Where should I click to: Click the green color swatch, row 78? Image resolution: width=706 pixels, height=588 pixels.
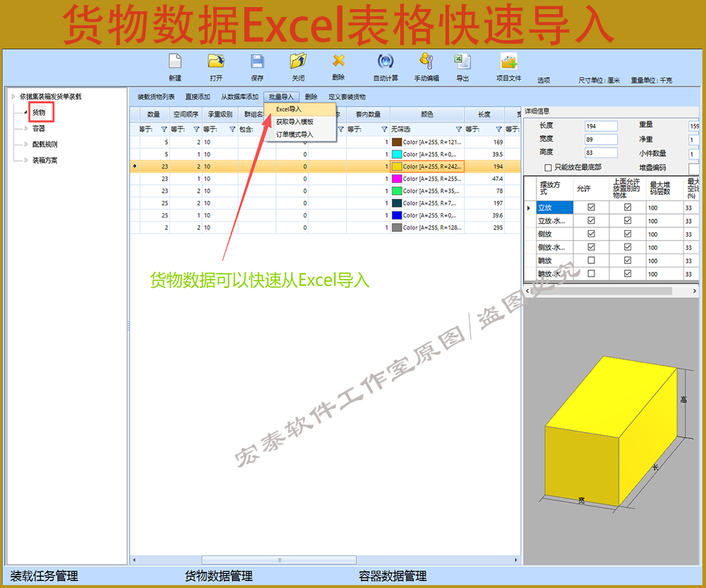(397, 191)
